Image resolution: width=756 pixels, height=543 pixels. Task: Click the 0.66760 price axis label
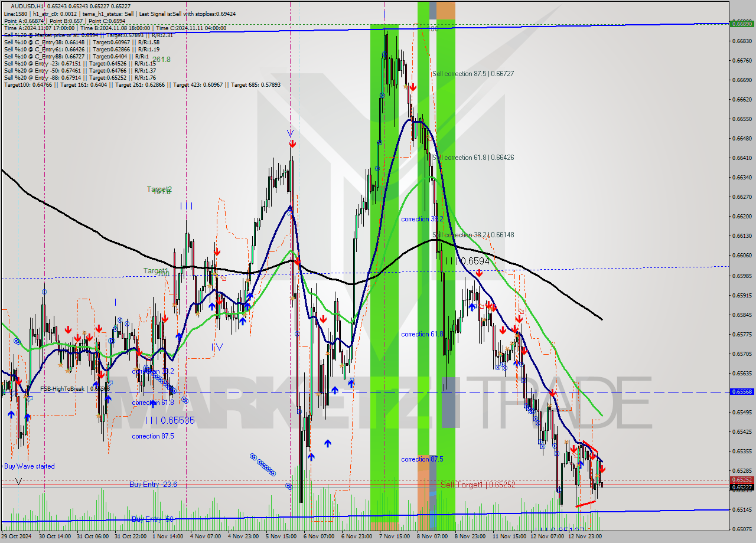tap(742, 60)
